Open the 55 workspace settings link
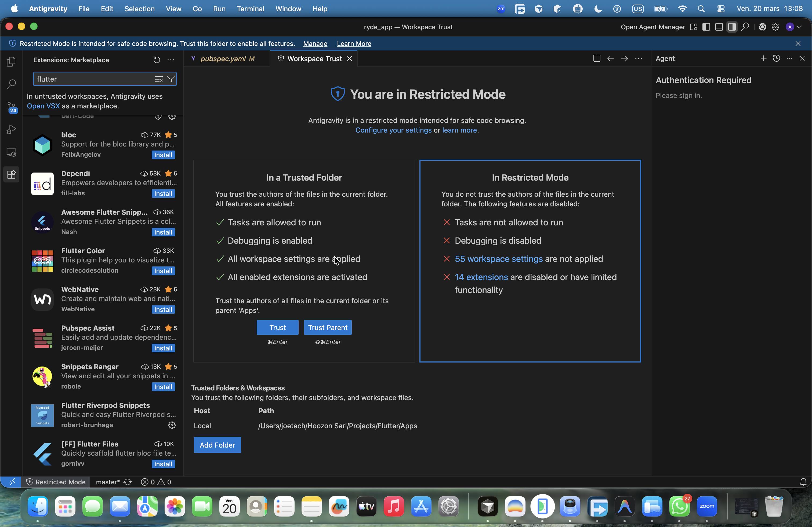The image size is (812, 527). [498, 259]
